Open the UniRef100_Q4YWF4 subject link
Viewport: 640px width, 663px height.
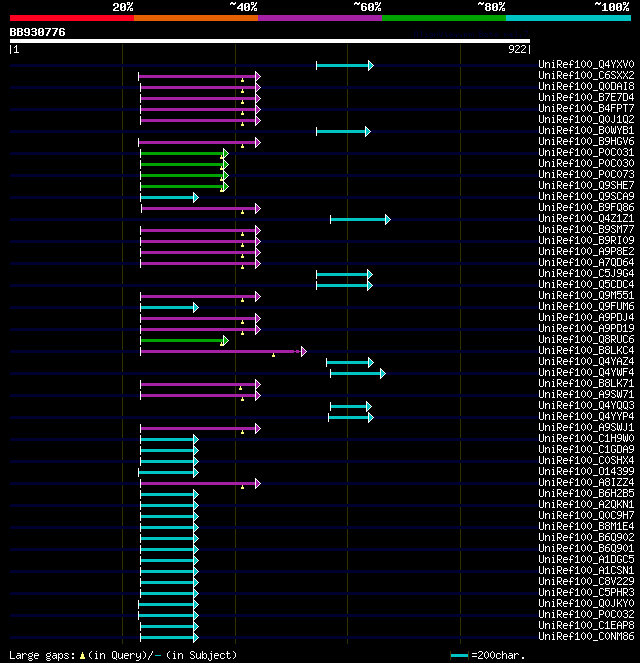586,372
